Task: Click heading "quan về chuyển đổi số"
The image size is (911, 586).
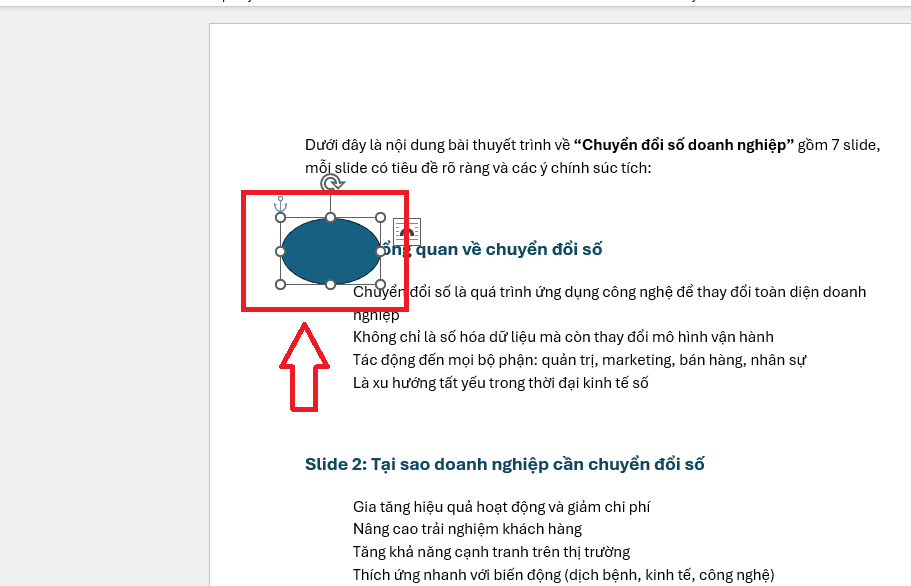Action: [508, 250]
